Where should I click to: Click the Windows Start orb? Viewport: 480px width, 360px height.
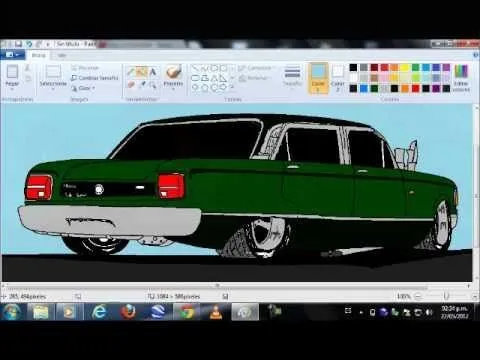coord(12,312)
